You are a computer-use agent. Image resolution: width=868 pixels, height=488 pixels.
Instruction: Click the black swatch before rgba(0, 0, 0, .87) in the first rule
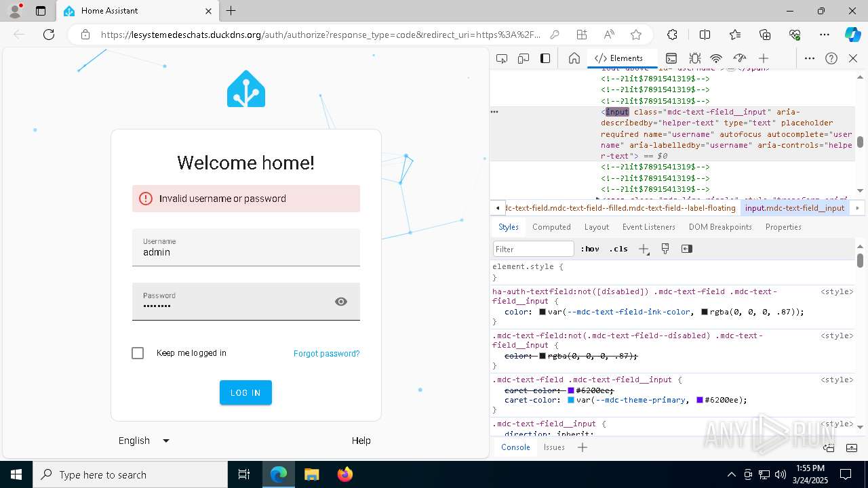705,312
